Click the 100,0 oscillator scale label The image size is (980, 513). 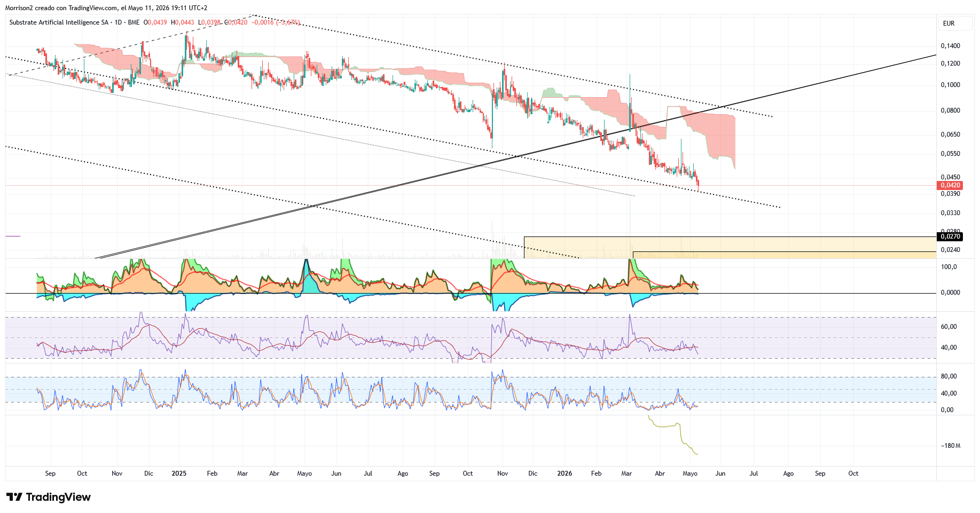(x=949, y=267)
